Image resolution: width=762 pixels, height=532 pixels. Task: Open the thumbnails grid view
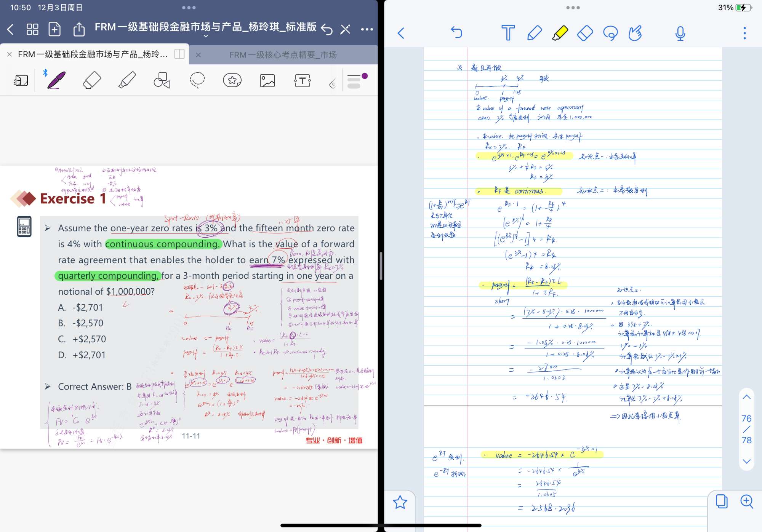pyautogui.click(x=32, y=29)
